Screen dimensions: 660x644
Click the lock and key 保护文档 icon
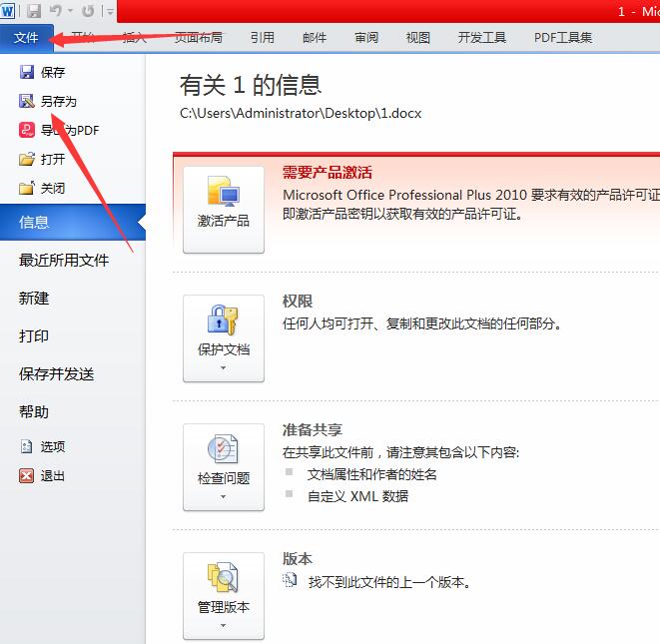(223, 320)
